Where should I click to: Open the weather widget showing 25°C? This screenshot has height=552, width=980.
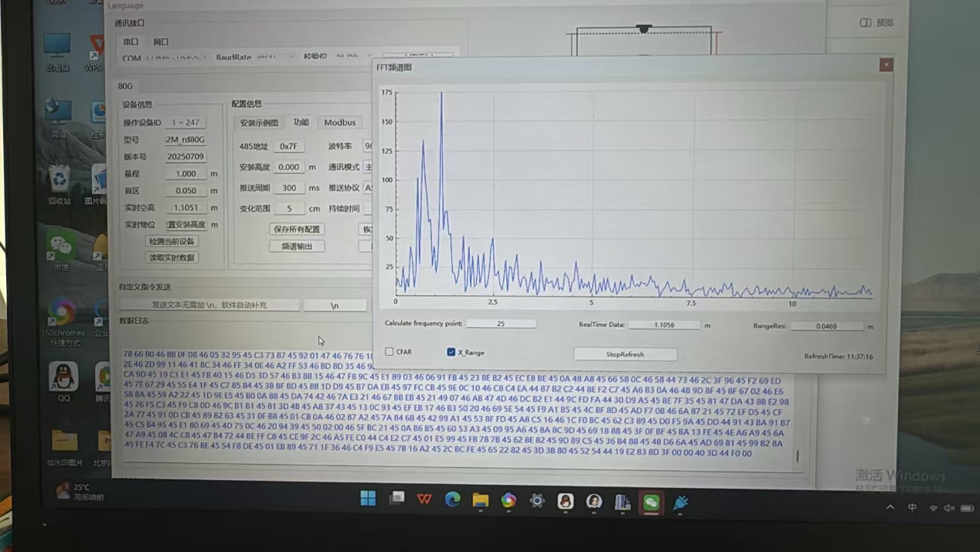click(x=80, y=492)
